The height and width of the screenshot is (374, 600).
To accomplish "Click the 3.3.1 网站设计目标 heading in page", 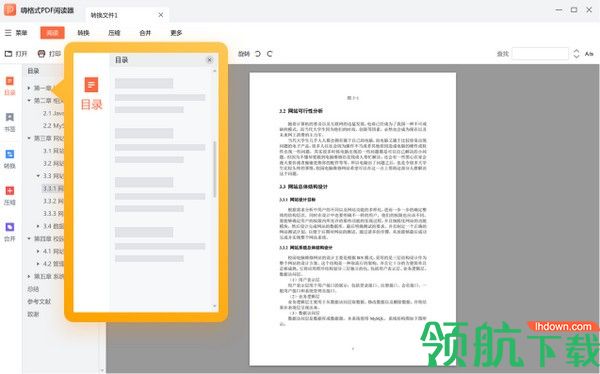I will pos(297,200).
